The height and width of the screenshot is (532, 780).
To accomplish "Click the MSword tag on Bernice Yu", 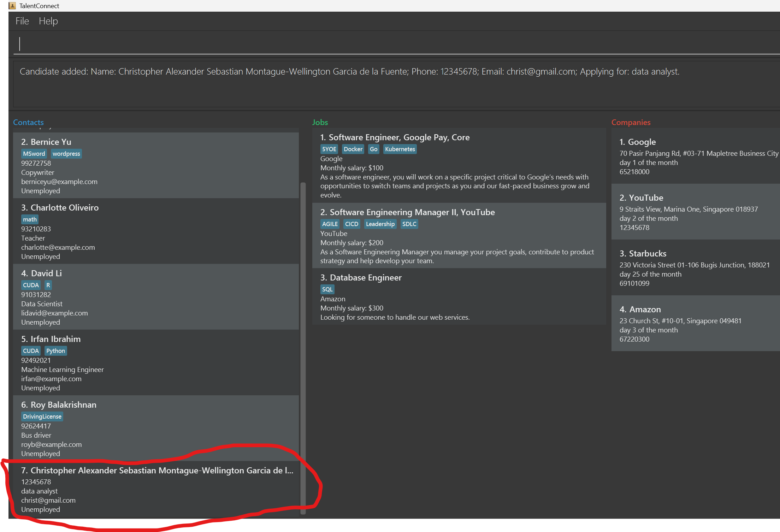I will [34, 154].
